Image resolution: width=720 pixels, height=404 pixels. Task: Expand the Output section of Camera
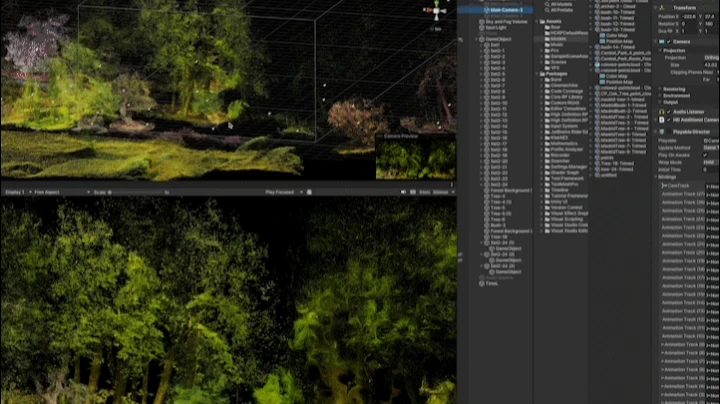tap(660, 102)
